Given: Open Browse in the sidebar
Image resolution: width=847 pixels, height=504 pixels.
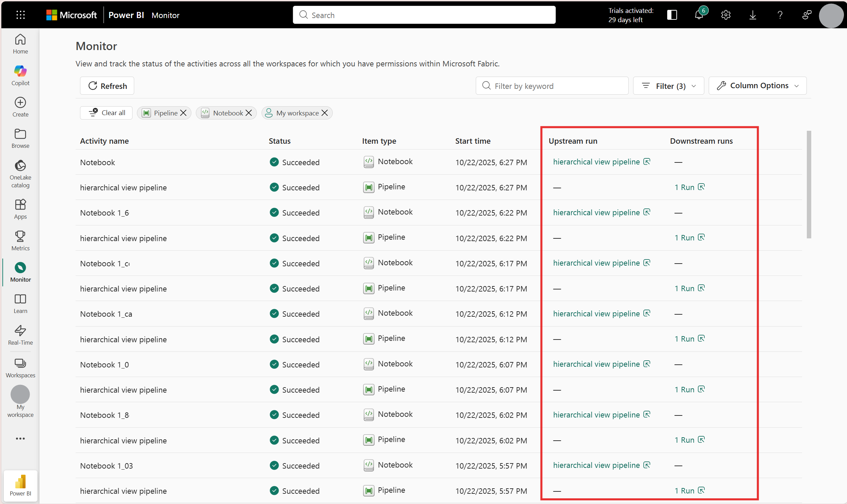Looking at the screenshot, I should coord(20,139).
